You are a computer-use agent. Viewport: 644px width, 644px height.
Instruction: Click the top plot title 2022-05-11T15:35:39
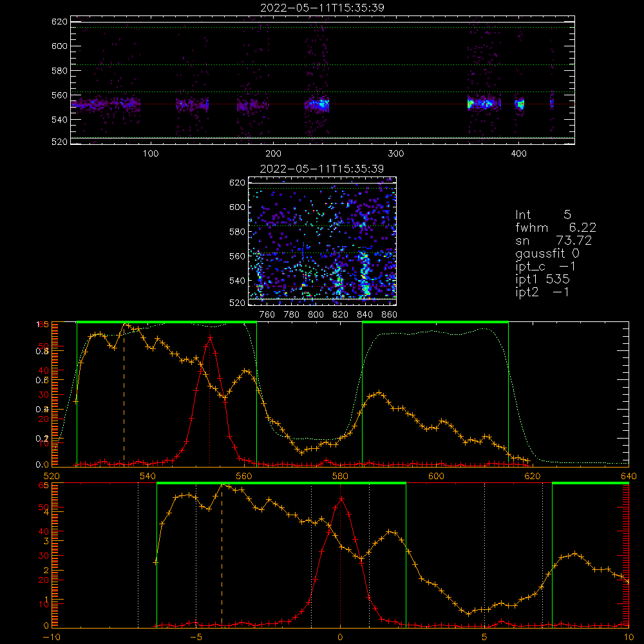pyautogui.click(x=323, y=8)
